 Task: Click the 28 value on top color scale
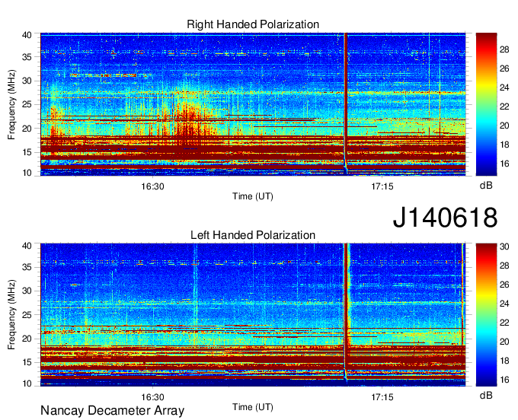[x=504, y=49]
